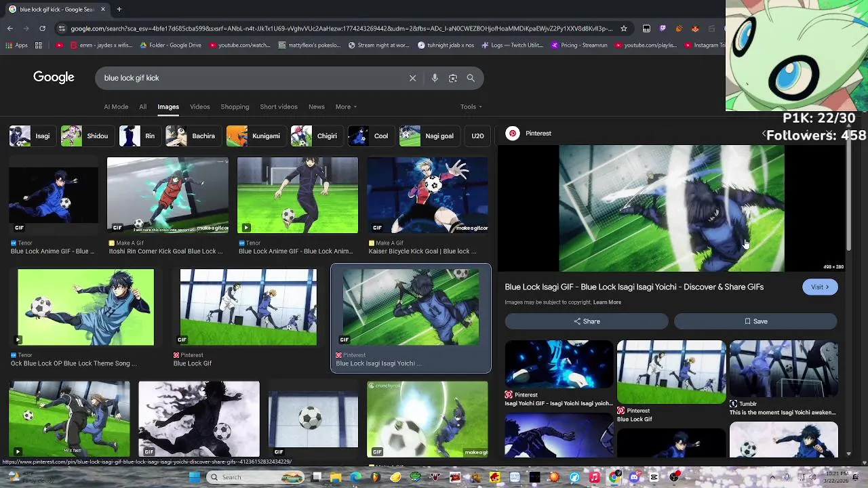Visit the Pinterest page for this GIF
The image size is (868, 488).
pyautogui.click(x=820, y=287)
